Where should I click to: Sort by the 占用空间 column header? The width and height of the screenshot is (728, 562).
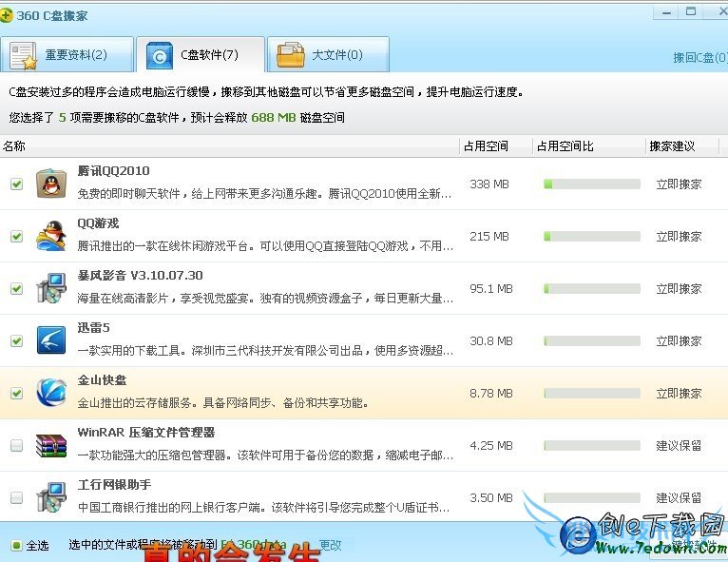click(x=496, y=146)
